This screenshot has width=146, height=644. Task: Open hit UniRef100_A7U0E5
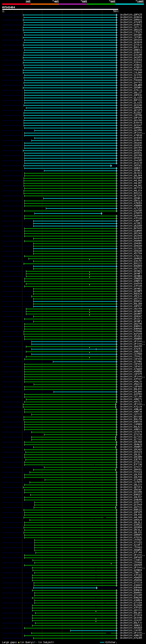pos(131,22)
